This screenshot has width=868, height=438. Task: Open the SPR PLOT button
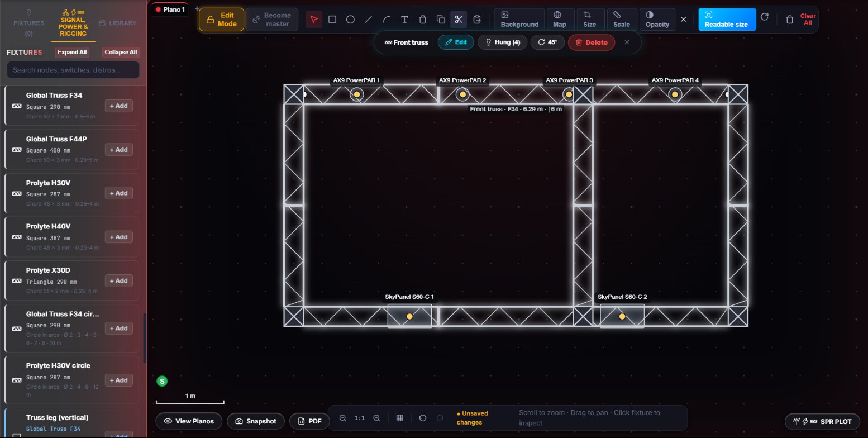coord(823,421)
